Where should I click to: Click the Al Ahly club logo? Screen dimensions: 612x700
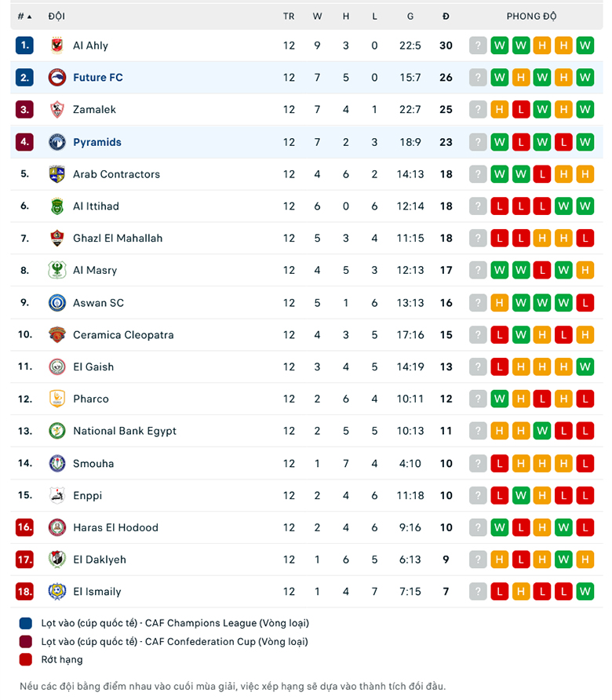[56, 46]
